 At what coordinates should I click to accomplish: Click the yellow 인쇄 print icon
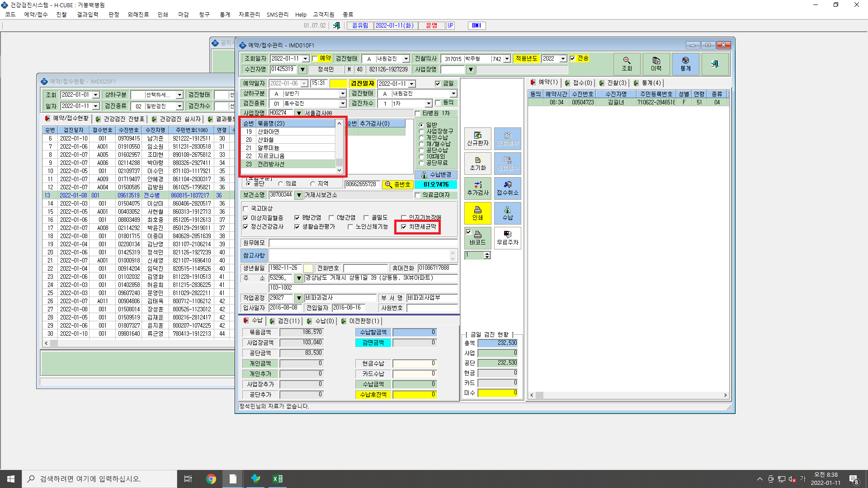pos(478,213)
